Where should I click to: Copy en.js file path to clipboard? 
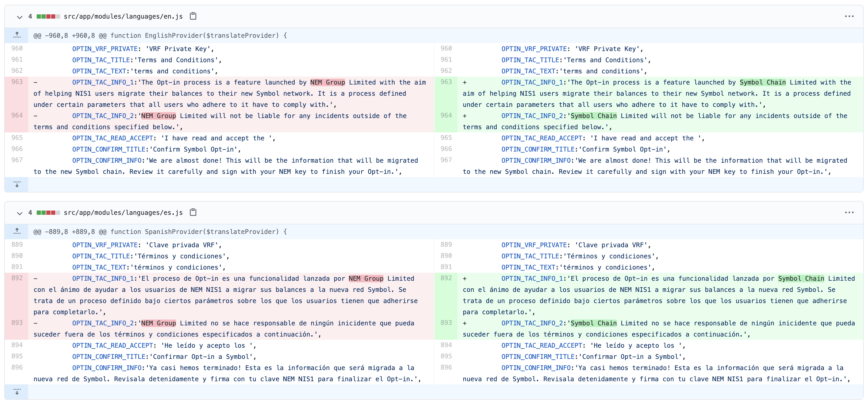click(193, 16)
